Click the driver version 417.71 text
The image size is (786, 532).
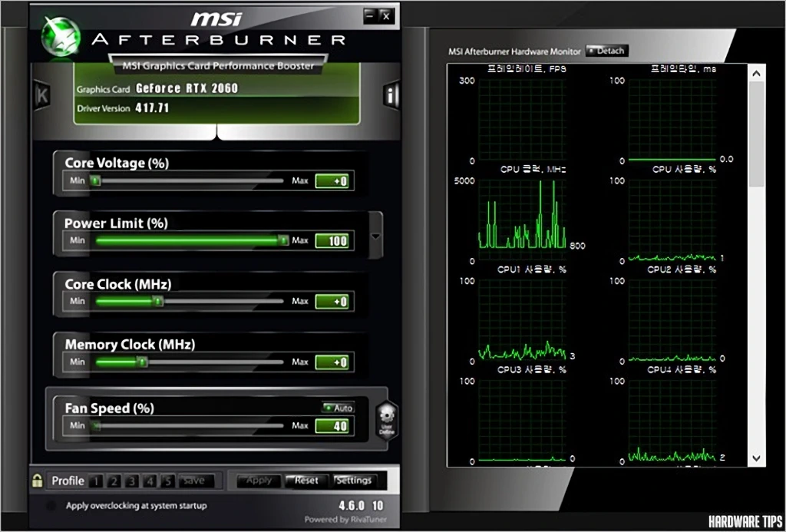[152, 107]
